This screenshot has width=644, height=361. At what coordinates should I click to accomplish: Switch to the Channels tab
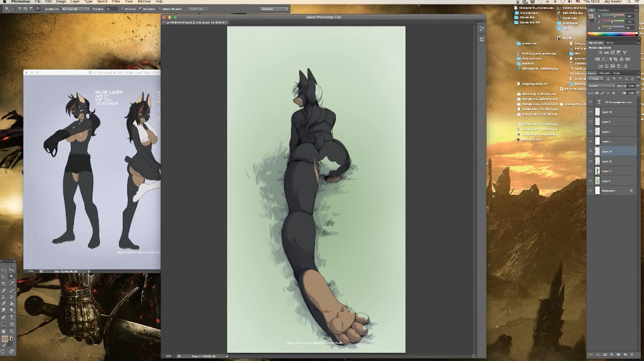click(605, 73)
